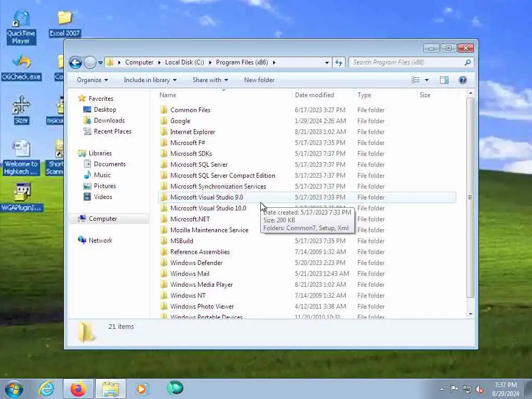
Task: Select the Pictures library
Action: pos(105,186)
